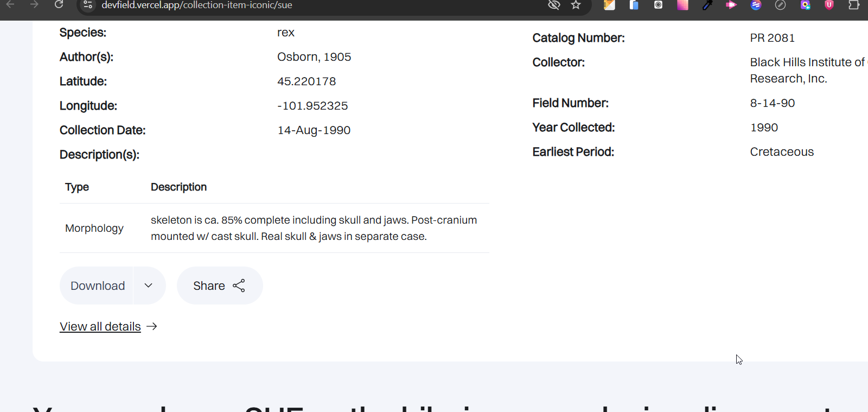Click the Download button

coord(98,286)
